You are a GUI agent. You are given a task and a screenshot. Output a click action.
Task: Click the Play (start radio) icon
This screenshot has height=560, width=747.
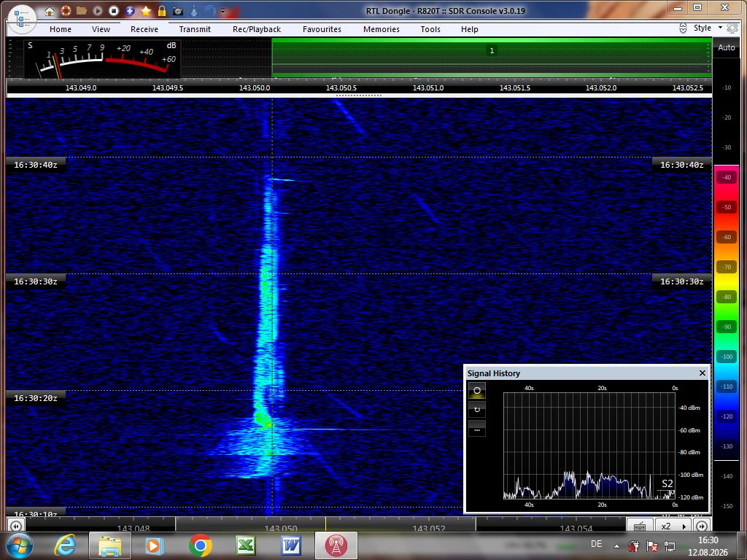pos(98,10)
